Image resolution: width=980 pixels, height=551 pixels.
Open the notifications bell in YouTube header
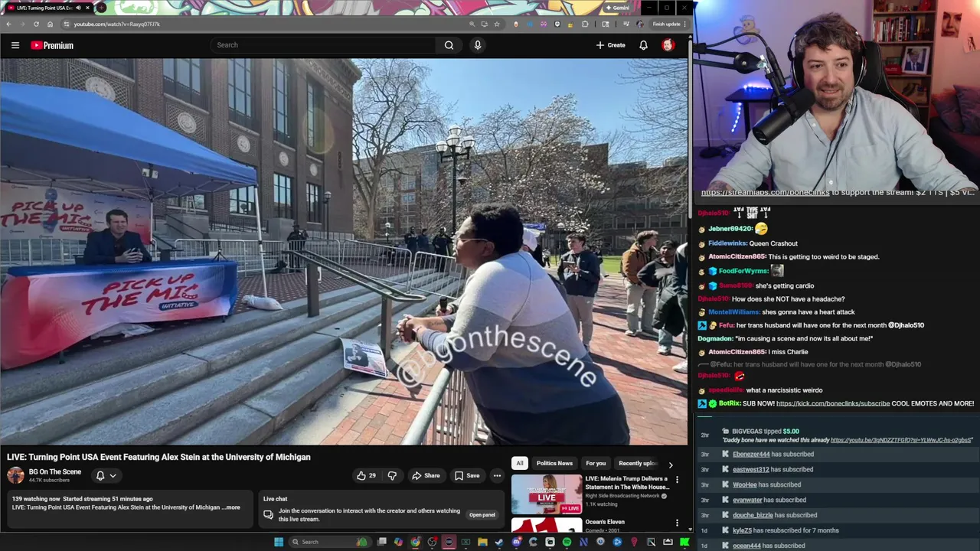click(x=643, y=45)
